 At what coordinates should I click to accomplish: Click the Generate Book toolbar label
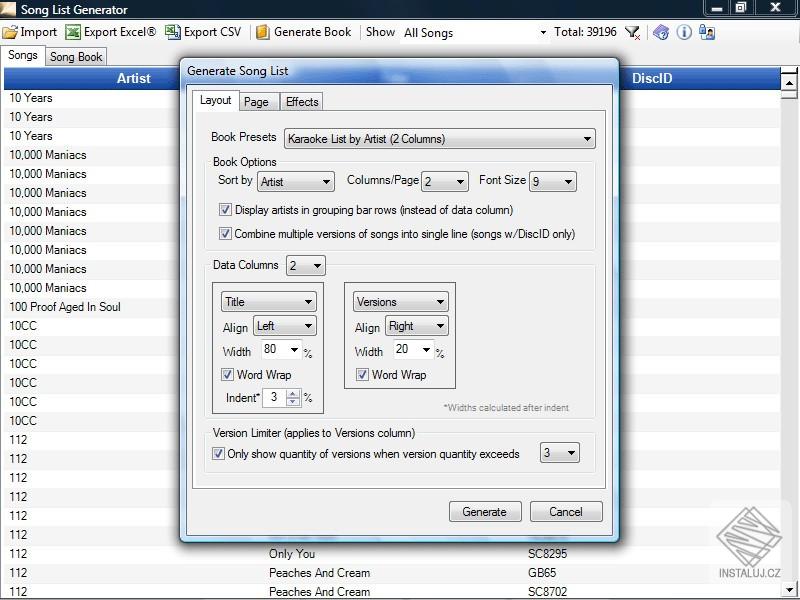pos(313,32)
